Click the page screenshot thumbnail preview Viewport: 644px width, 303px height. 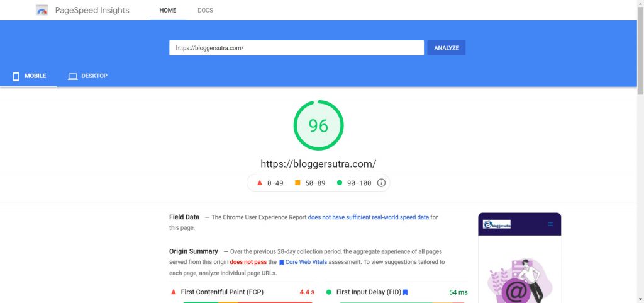[519, 258]
